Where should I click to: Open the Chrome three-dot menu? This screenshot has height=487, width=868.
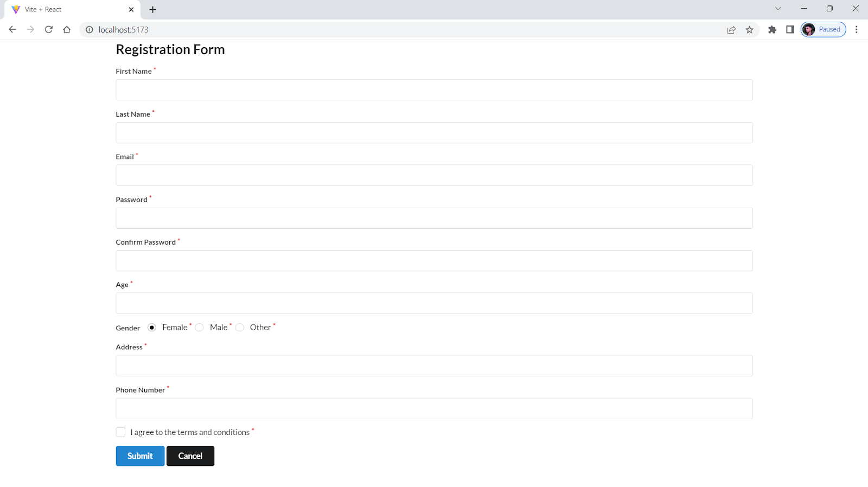(857, 30)
